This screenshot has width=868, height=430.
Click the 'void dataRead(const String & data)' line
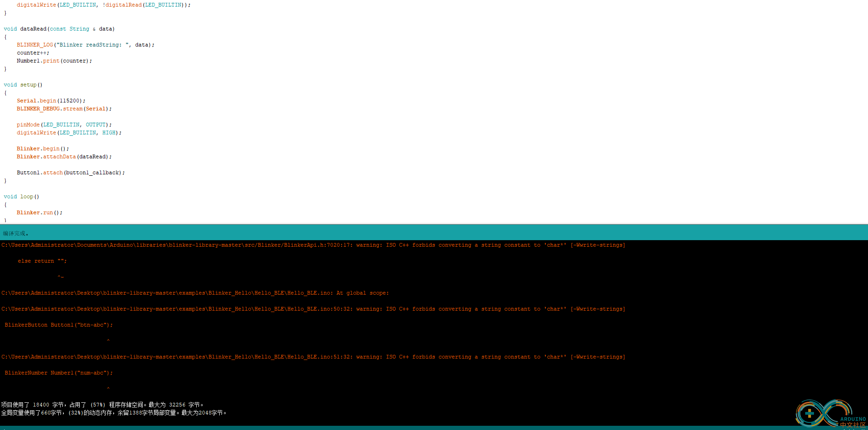(x=59, y=29)
